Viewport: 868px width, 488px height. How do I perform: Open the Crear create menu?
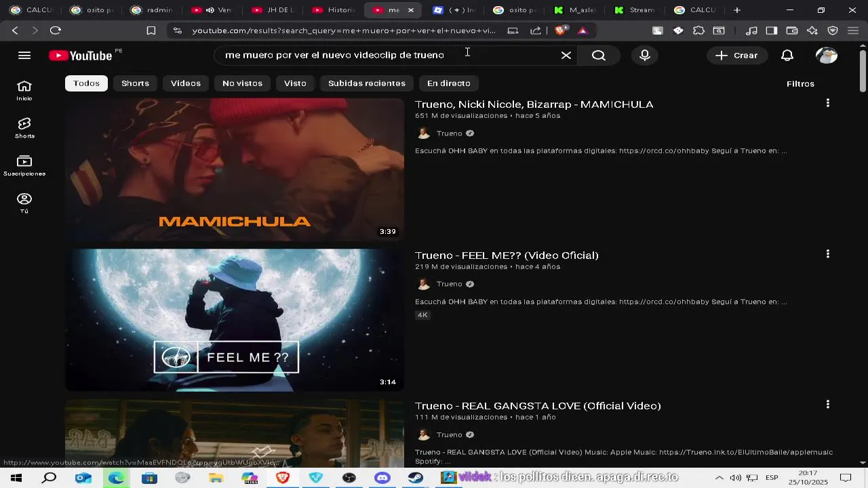(736, 56)
